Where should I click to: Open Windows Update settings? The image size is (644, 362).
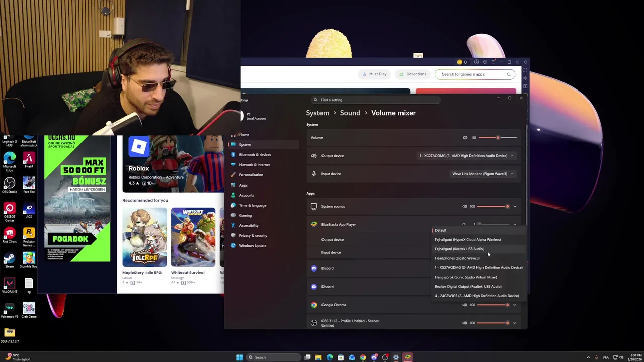click(x=264, y=246)
